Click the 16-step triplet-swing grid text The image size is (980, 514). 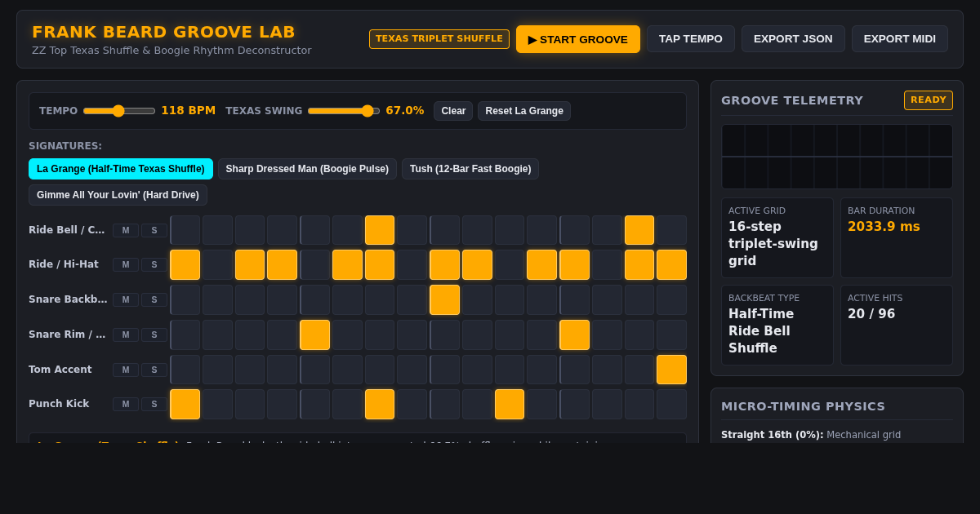773,244
